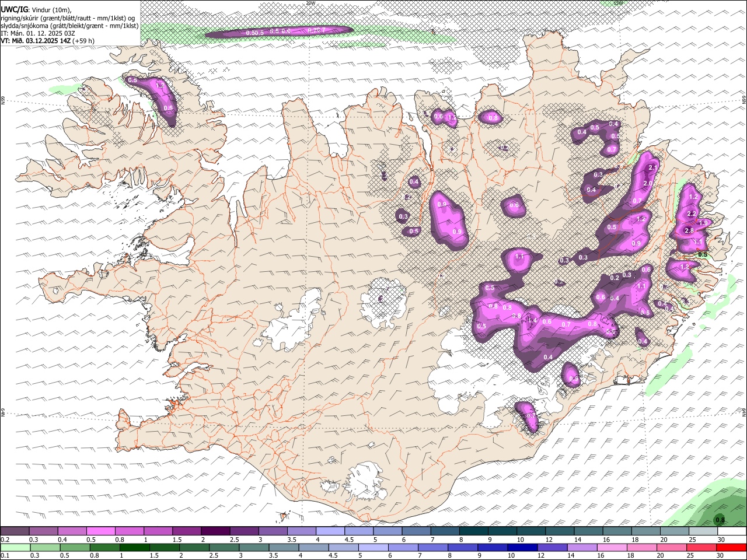Viewport: 747px width, 560px height.
Task: Select the 3 swatch in lower legend row
Action: 254,548
